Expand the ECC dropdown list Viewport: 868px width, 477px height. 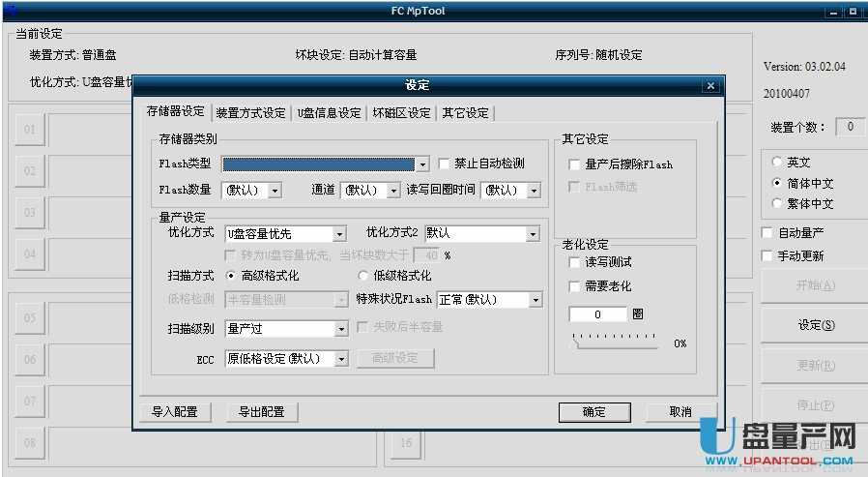click(340, 359)
